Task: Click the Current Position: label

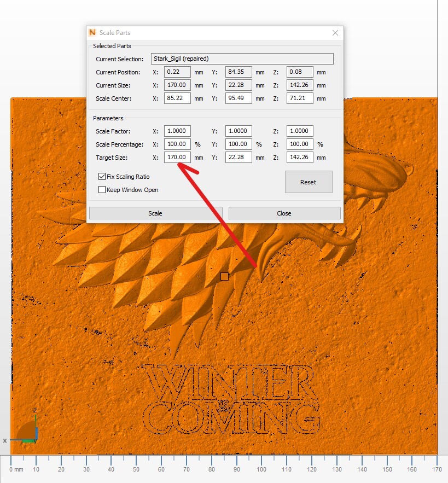Action: [118, 72]
